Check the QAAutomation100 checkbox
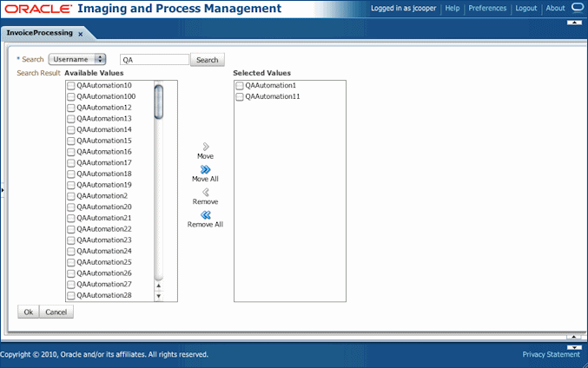Viewport: 588px width, 368px height. [x=71, y=96]
